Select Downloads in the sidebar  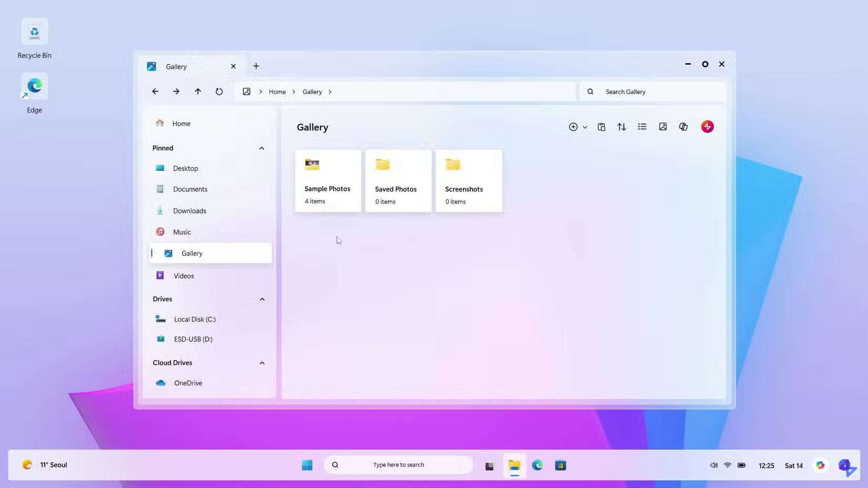(x=189, y=210)
